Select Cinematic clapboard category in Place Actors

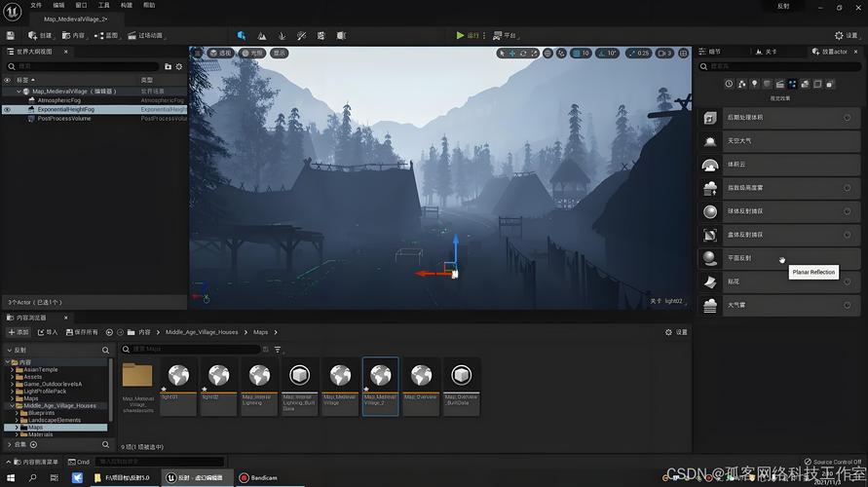tap(779, 84)
